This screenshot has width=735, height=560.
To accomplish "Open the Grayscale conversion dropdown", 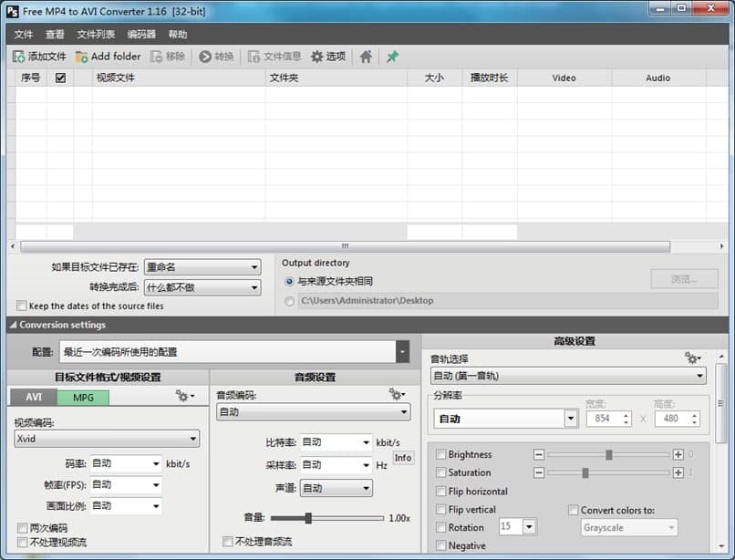I will point(628,527).
